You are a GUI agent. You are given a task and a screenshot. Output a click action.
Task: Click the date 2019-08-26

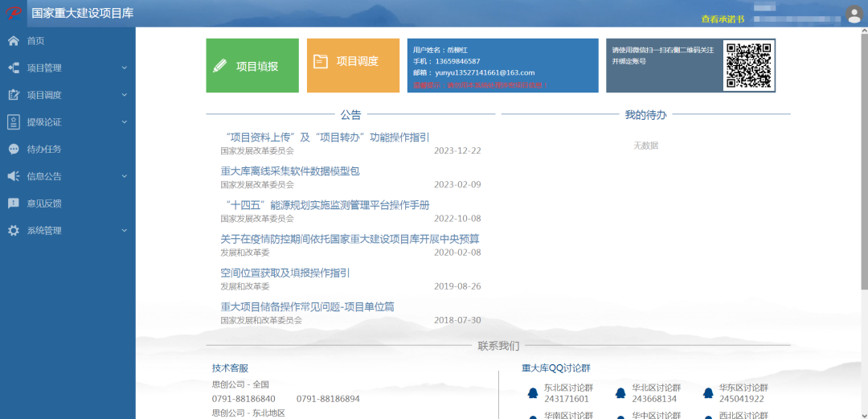click(458, 286)
